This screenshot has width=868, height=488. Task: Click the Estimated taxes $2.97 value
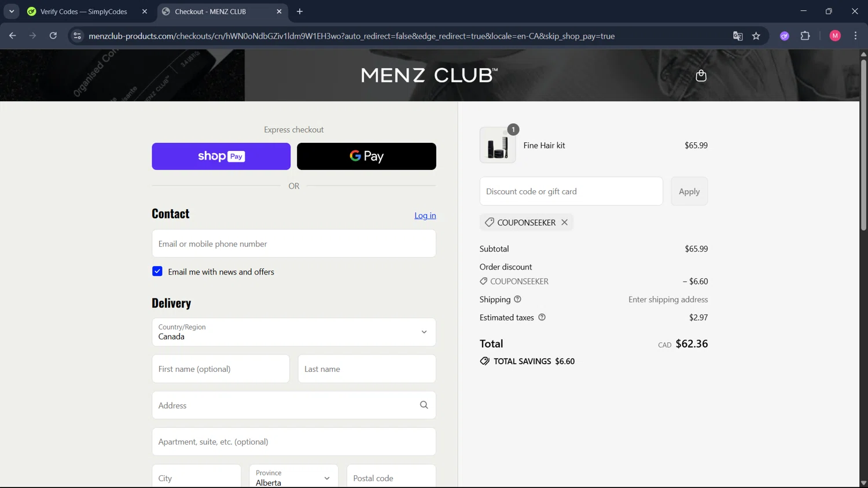698,317
